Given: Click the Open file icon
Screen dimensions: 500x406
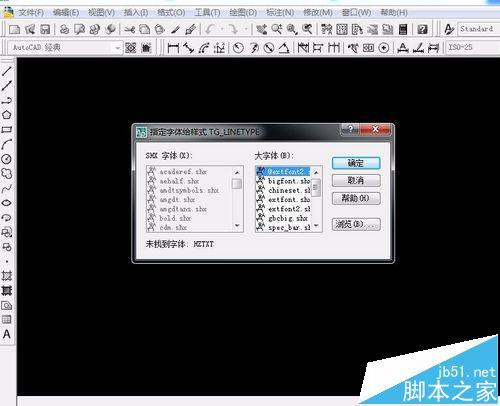Looking at the screenshot, I should [x=30, y=30].
